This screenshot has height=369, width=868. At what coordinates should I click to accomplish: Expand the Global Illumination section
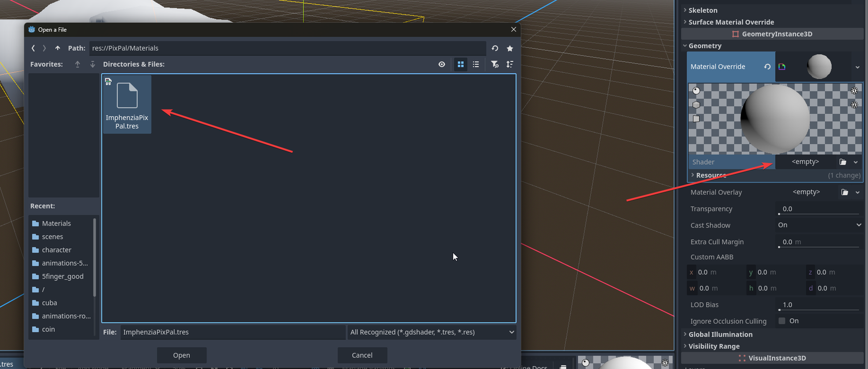(x=720, y=334)
